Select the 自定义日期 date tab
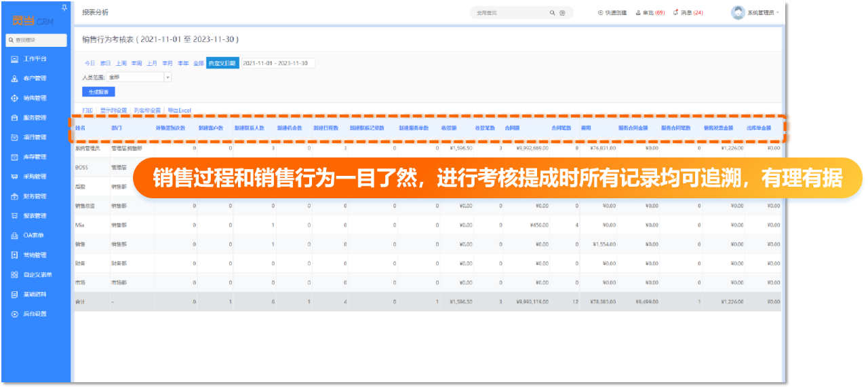Screen dimensions: 868x387 coord(222,63)
